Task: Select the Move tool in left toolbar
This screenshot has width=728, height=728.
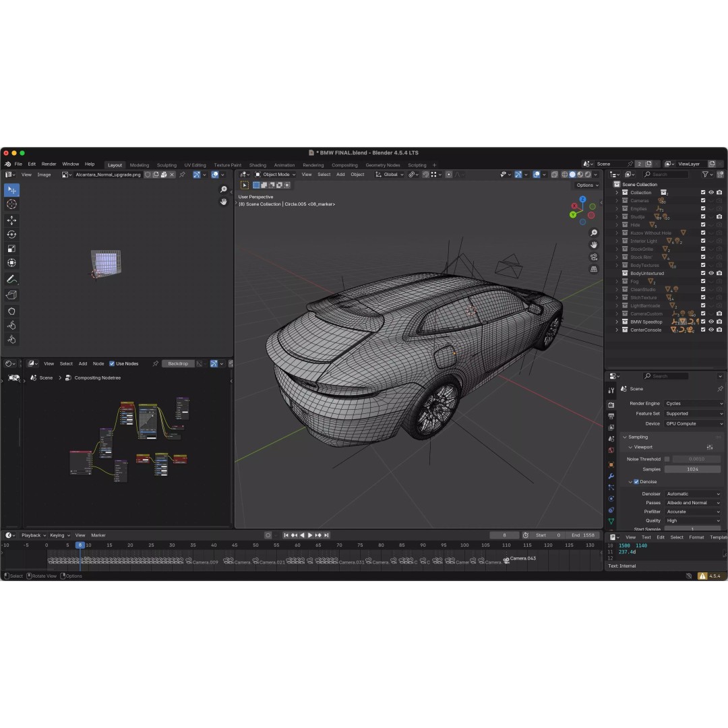Action: (11, 220)
